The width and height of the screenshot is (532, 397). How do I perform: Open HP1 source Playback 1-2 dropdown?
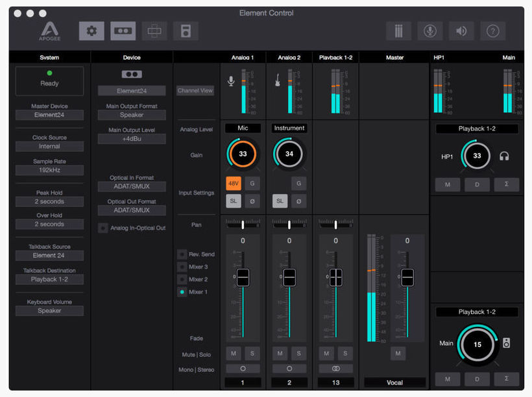click(477, 128)
